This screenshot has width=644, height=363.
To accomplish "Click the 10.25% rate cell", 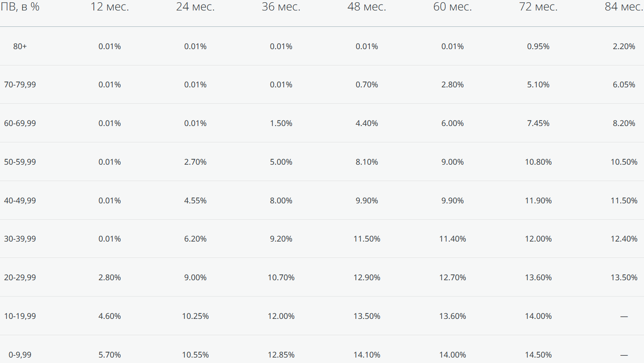I will (x=195, y=316).
